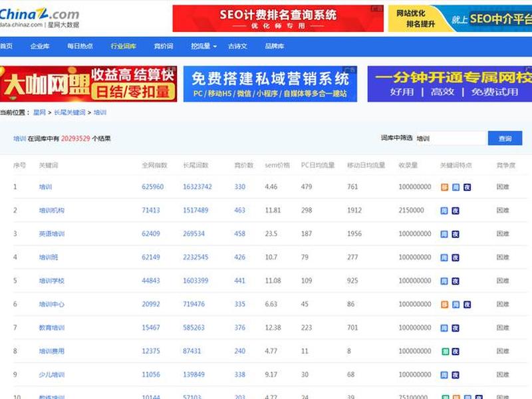This screenshot has width=532, height=399.
Task: Click 夜 tag icon in 教育培训 row
Action: pos(456,328)
